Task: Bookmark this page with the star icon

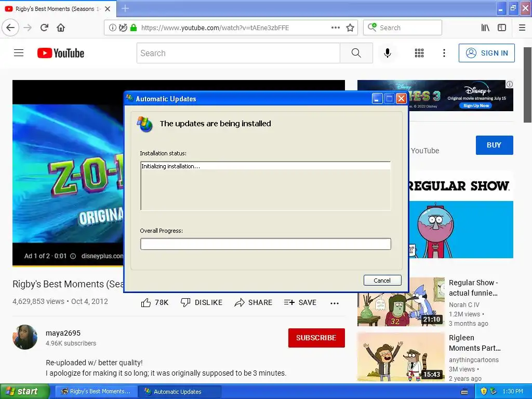Action: (350, 28)
